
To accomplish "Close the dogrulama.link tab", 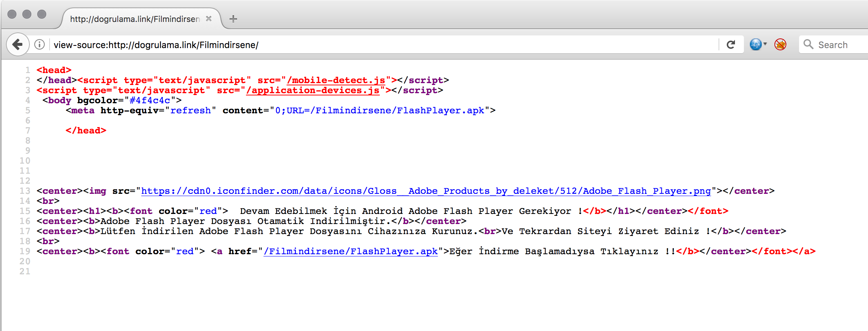I will tap(209, 19).
